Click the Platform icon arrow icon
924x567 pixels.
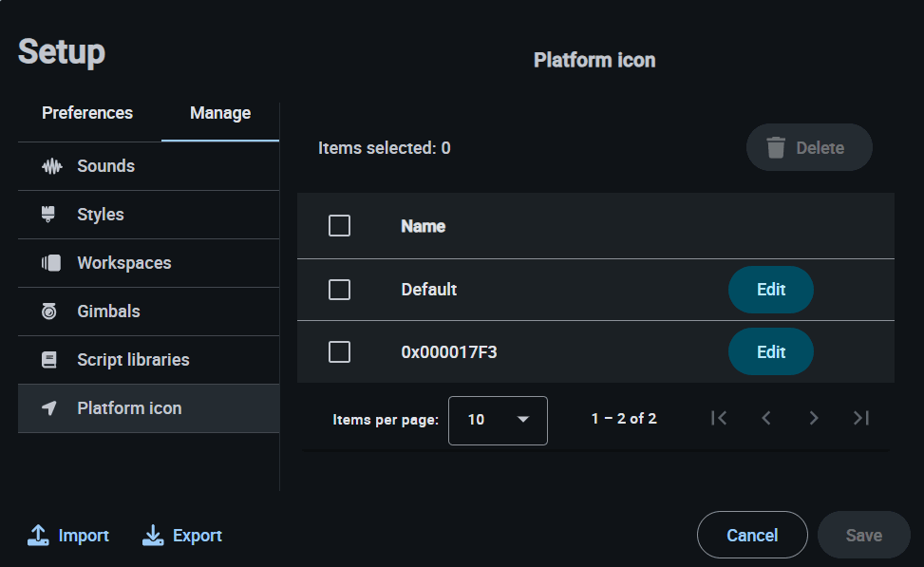tap(50, 408)
